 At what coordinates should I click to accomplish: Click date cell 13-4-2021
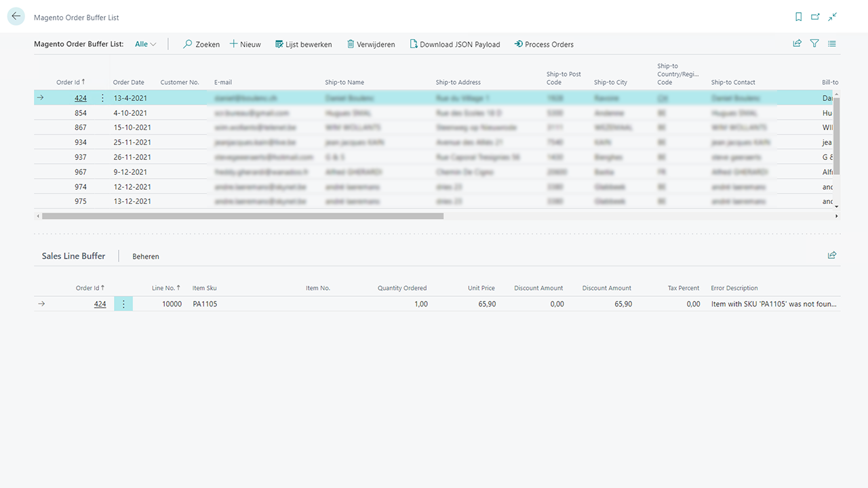pos(130,98)
